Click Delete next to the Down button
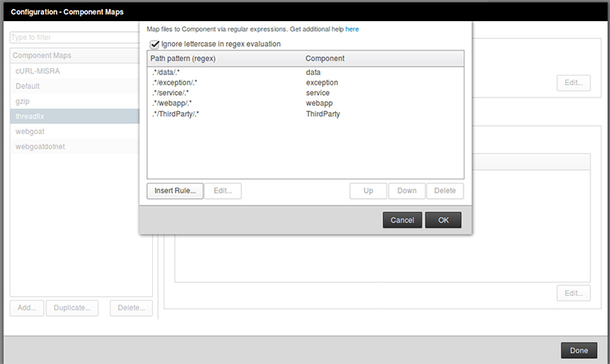 click(x=445, y=191)
